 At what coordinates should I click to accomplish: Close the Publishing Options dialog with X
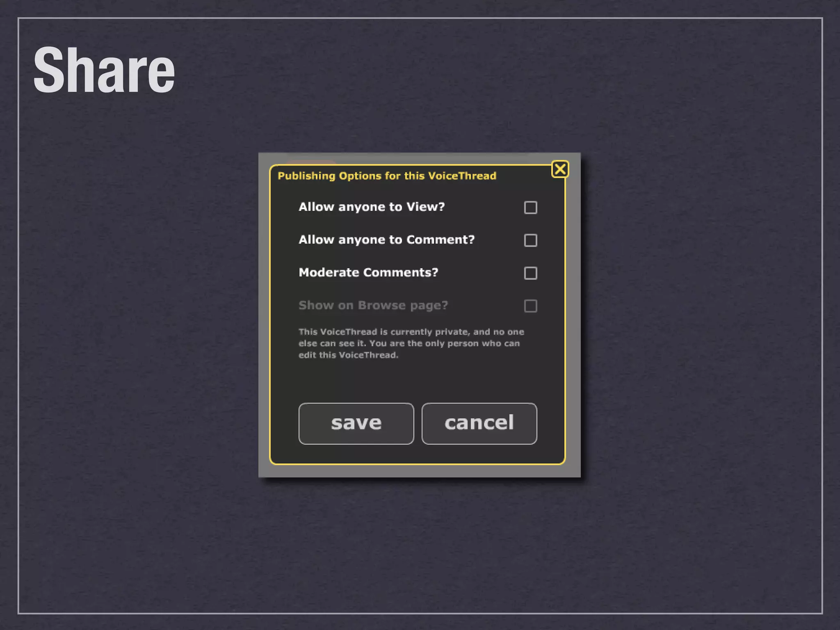click(560, 169)
